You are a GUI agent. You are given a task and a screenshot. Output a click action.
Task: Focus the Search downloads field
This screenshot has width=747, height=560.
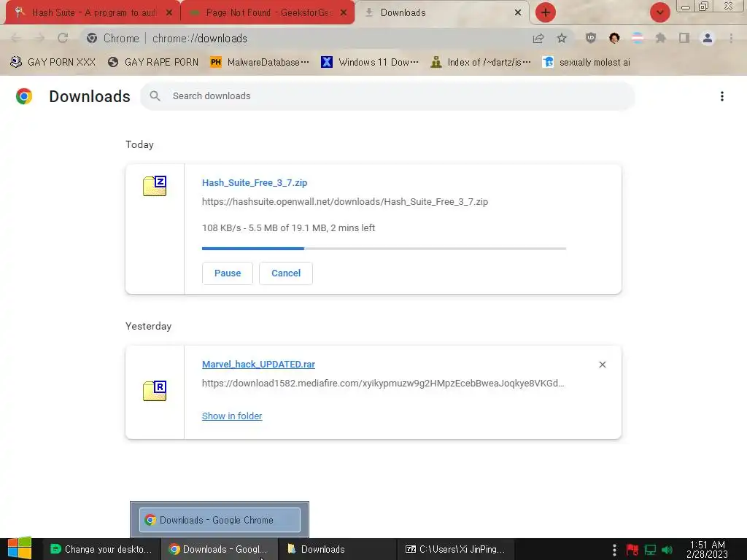387,96
